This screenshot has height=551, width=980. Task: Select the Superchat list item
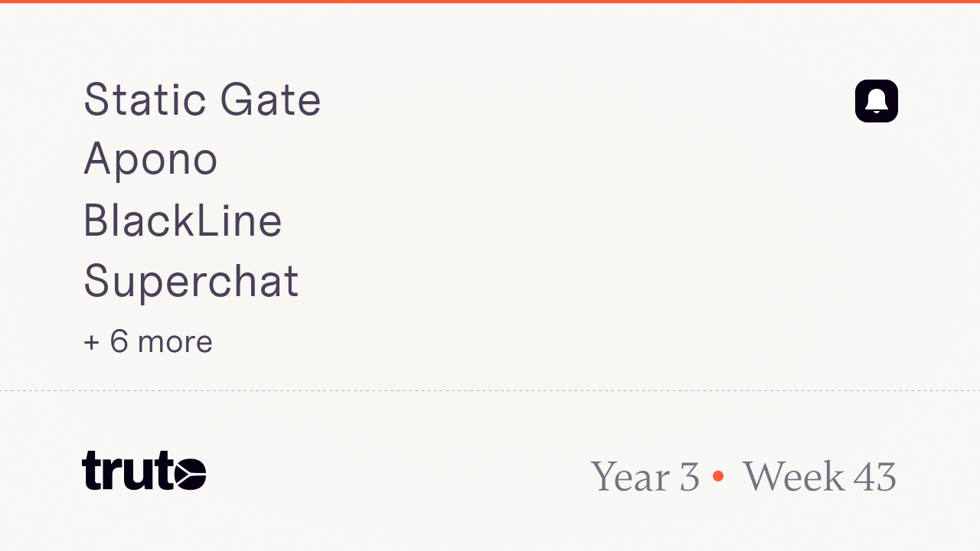coord(191,281)
